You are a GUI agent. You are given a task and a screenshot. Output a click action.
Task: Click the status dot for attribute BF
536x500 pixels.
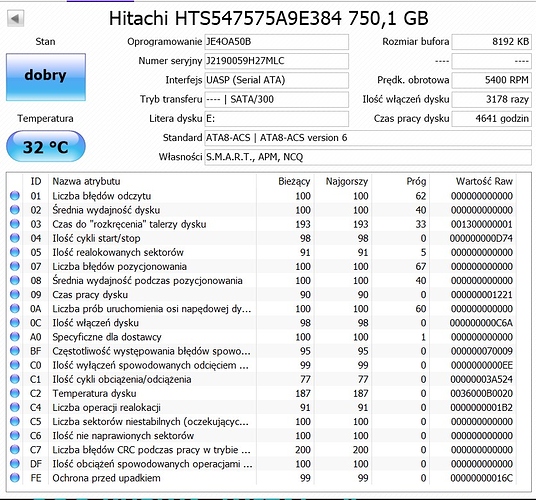click(15, 351)
